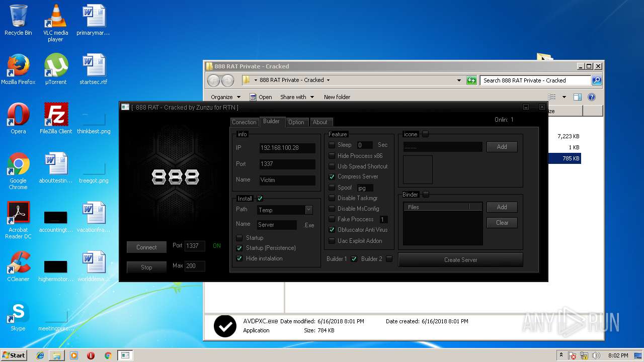The height and width of the screenshot is (362, 644).
Task: Refresh Explorer address bar
Action: (471, 80)
